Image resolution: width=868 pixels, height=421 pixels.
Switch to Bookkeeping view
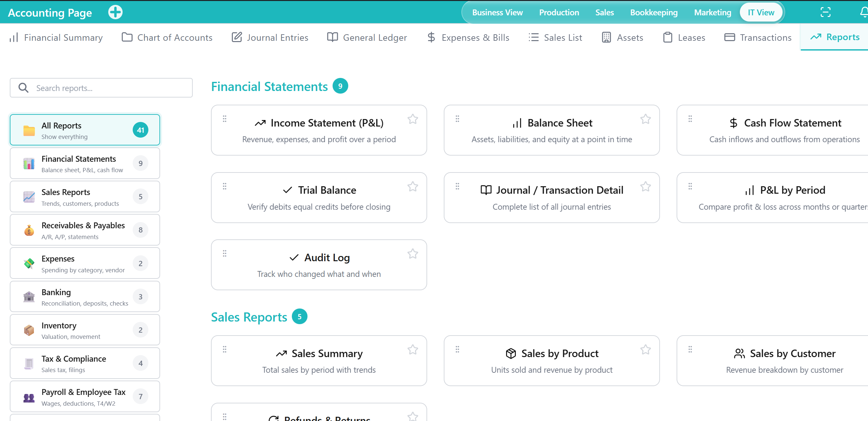point(653,12)
